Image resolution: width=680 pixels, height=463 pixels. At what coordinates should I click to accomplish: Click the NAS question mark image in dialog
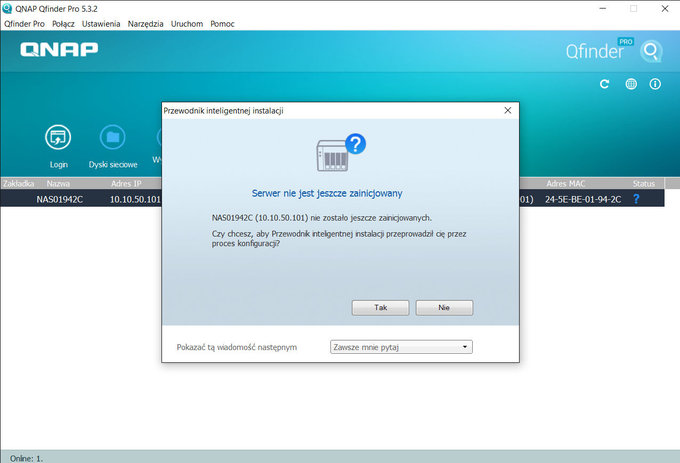341,152
